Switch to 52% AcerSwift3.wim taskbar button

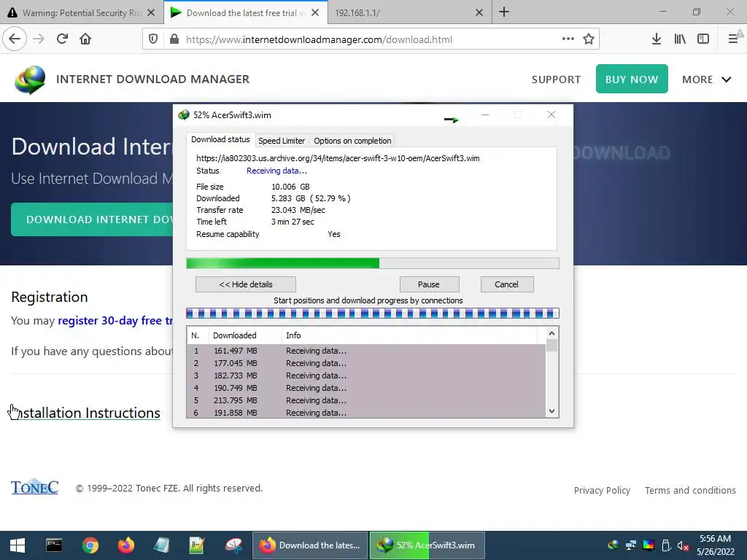(x=427, y=545)
